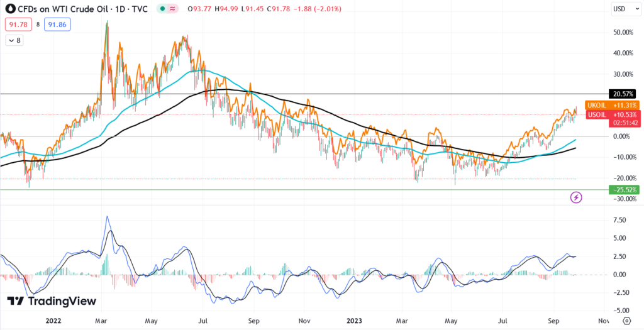
Task: Click the 02:51:42 bar countdown timer
Action: (x=625, y=123)
